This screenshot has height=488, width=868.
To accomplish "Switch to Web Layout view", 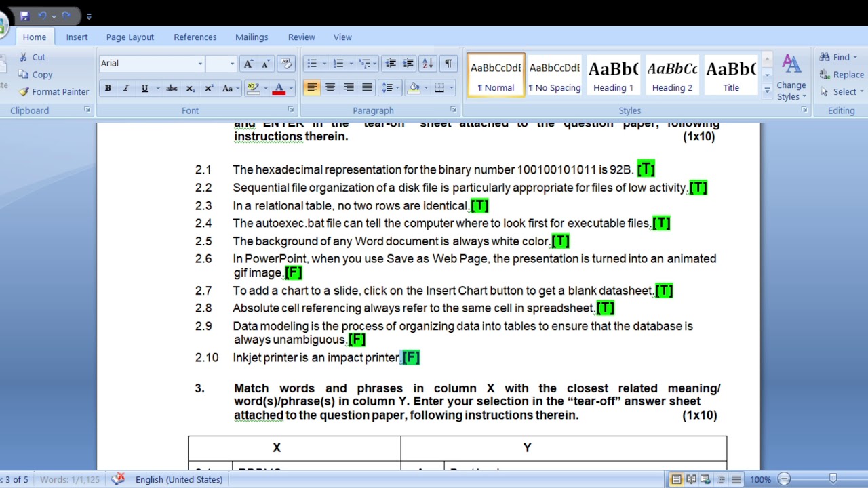I will (x=706, y=480).
